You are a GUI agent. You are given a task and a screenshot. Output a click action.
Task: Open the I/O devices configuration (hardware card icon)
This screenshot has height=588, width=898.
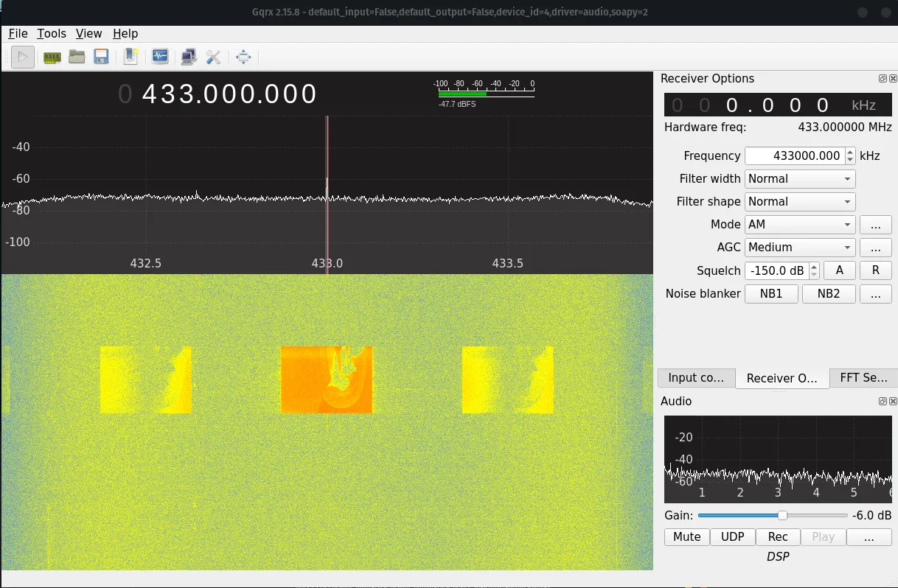(x=52, y=57)
